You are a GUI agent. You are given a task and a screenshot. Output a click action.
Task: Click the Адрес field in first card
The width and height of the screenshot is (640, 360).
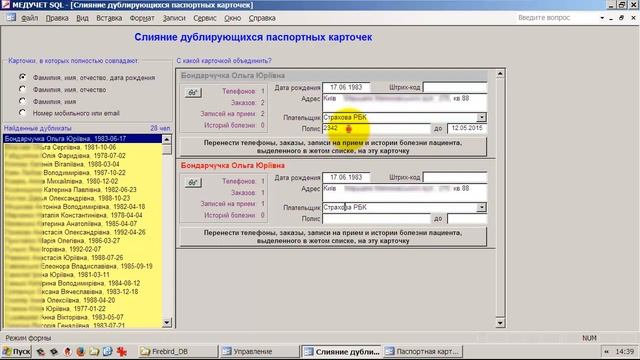coord(404,102)
